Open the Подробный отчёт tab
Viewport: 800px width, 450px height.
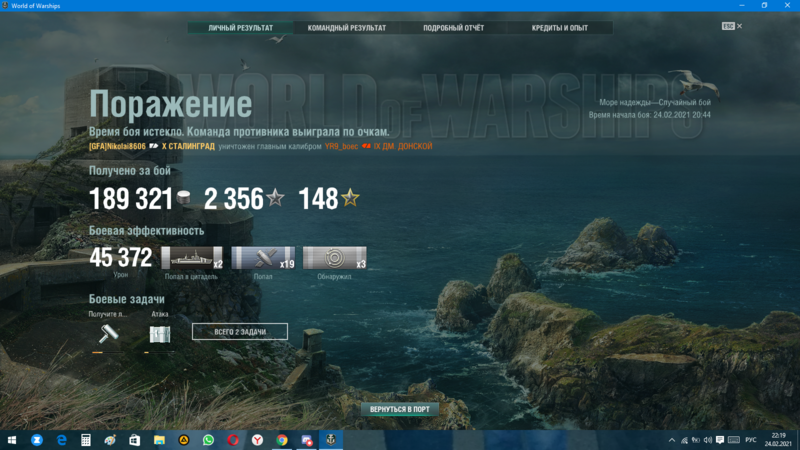(x=451, y=28)
